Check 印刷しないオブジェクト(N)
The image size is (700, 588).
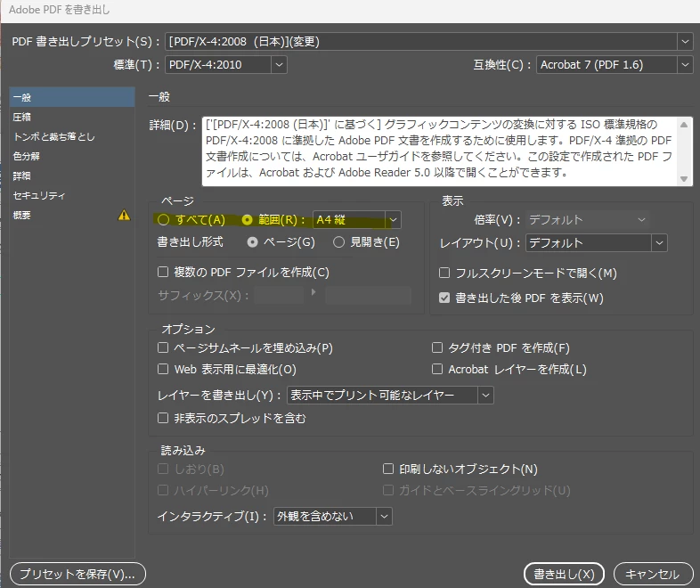388,469
